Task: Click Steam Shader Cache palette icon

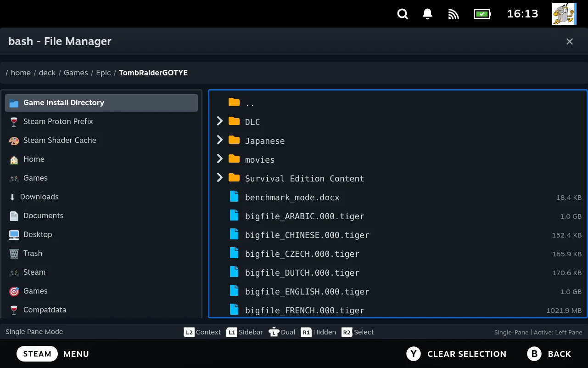Action: pos(14,141)
